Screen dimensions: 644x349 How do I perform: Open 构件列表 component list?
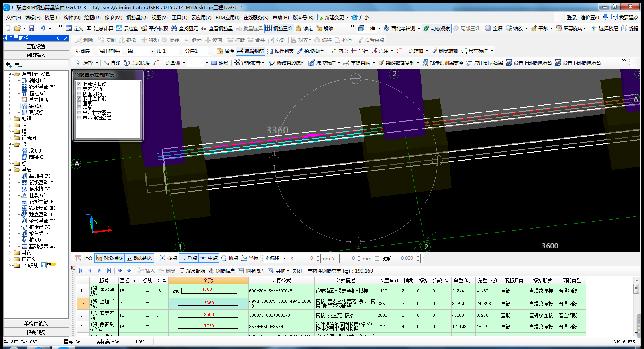coord(281,51)
